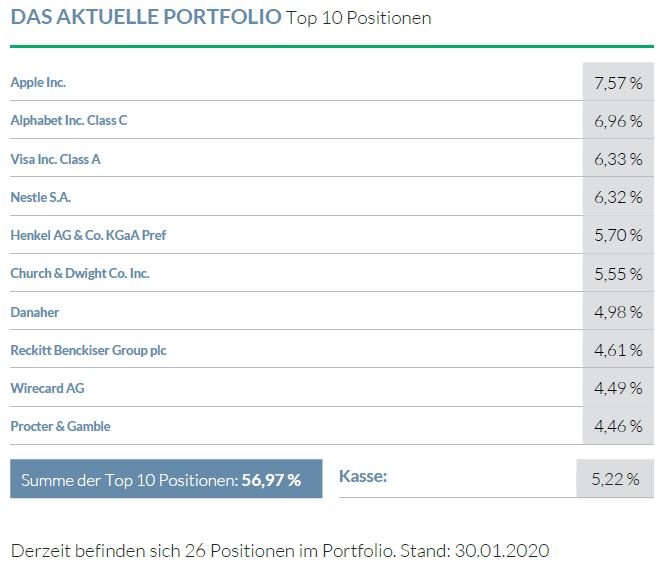Click the 7,57 % weighting cell

[x=617, y=82]
